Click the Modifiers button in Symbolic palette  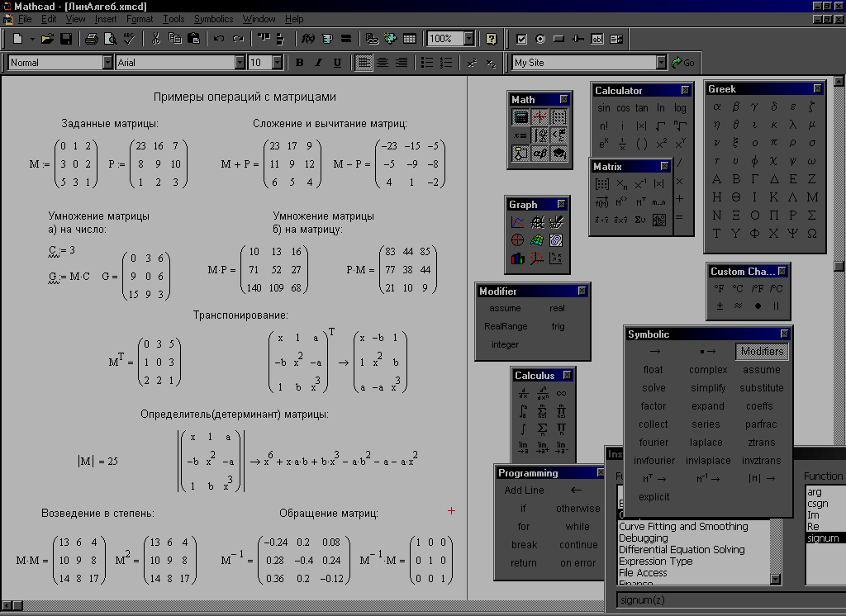coord(761,351)
